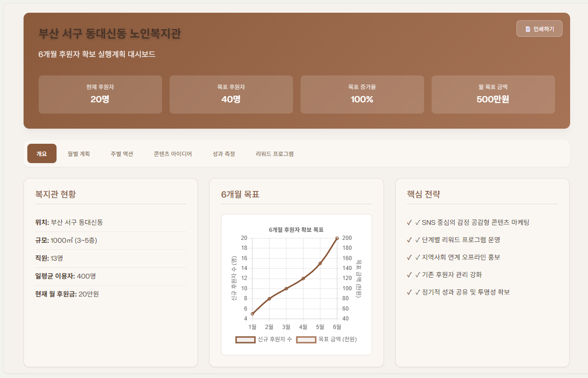Screen dimensions: 588x378
Task: Click the checkmark beside SNS 중심의 감정 공감형 콘텐츠 마케팅
Action: (409, 222)
